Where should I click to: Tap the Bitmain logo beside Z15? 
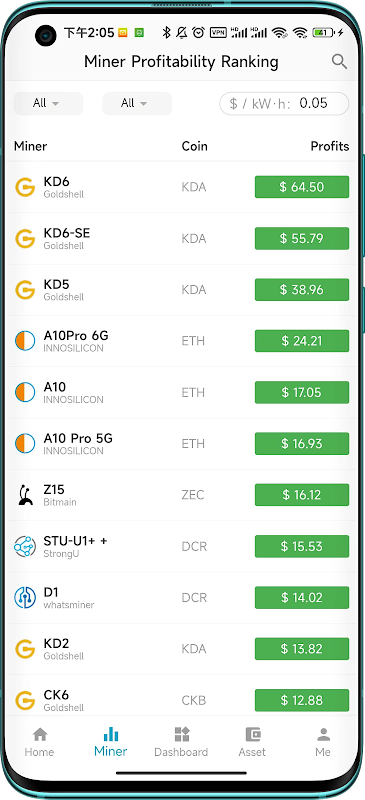point(25,495)
